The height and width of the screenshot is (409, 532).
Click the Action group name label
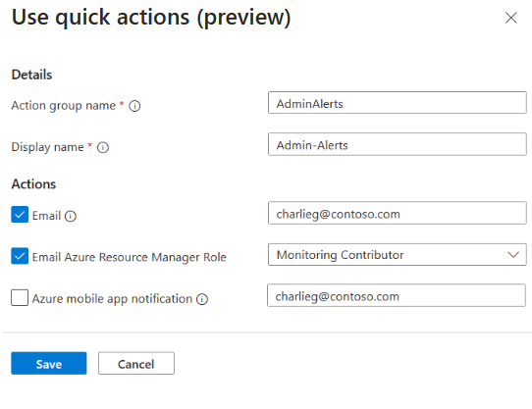click(64, 106)
